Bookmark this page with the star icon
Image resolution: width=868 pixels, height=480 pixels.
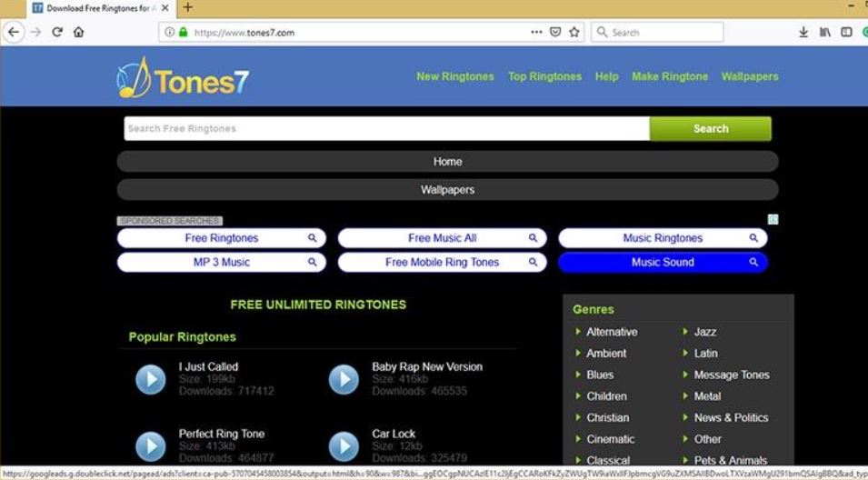click(x=574, y=32)
